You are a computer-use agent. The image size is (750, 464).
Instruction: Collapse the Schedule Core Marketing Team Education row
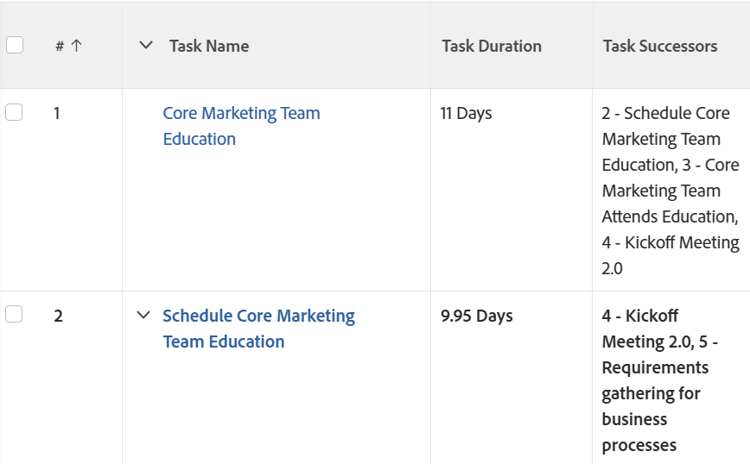point(143,316)
